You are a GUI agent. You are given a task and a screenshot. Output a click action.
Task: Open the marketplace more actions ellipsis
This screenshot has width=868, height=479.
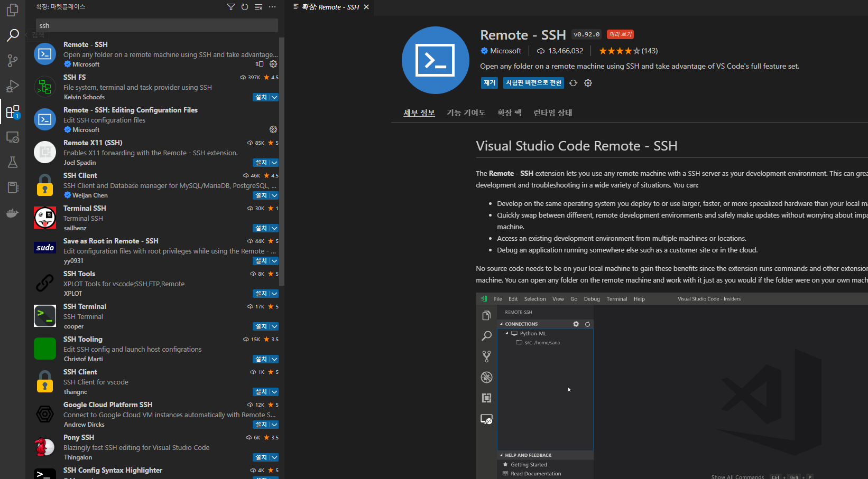pos(272,7)
